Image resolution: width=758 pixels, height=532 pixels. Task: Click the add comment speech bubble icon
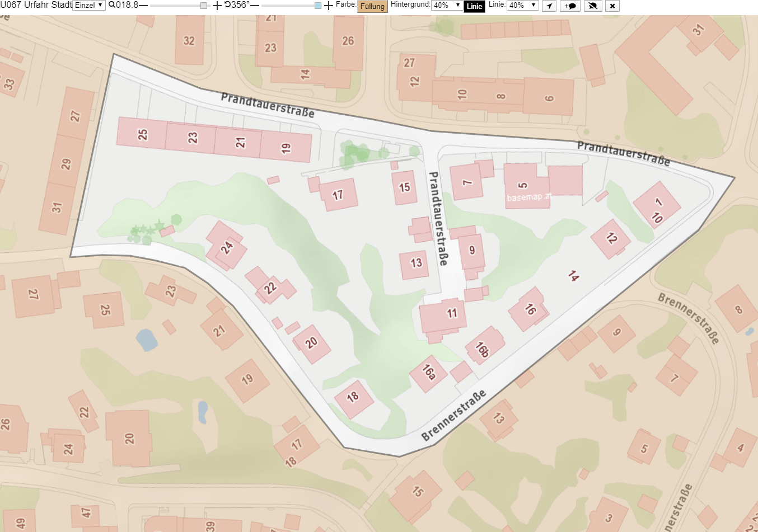coord(570,6)
